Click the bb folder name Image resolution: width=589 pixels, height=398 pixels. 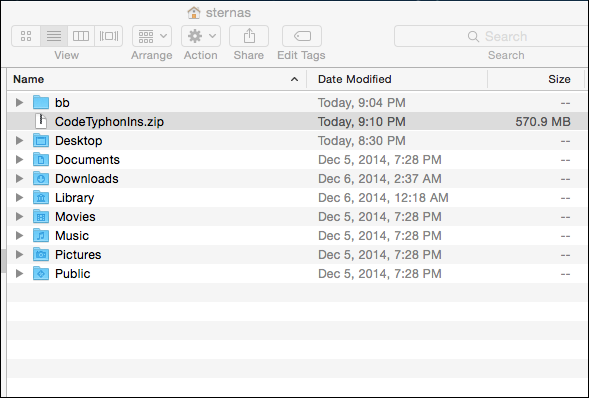tap(62, 103)
